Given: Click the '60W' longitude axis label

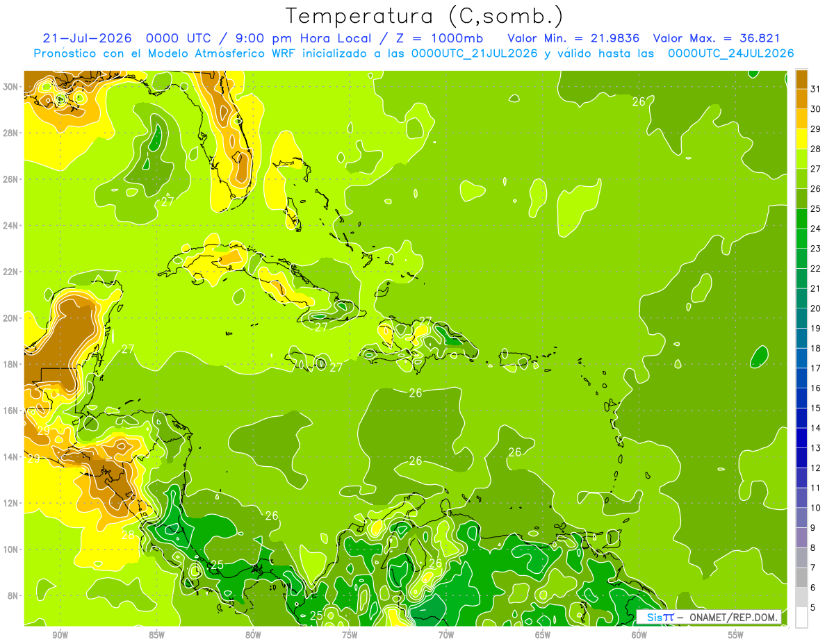Looking at the screenshot, I should point(639,635).
